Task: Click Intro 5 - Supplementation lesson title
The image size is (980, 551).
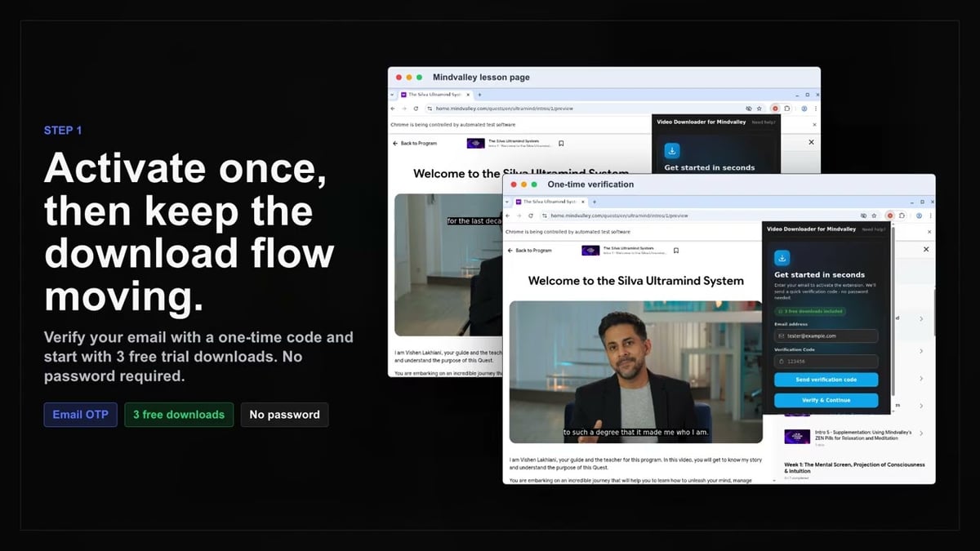Action: tap(863, 435)
